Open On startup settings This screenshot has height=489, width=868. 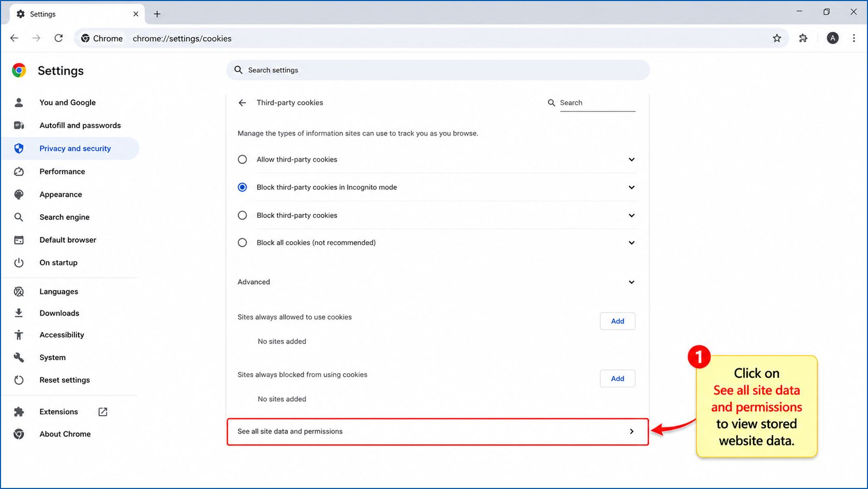coord(59,263)
